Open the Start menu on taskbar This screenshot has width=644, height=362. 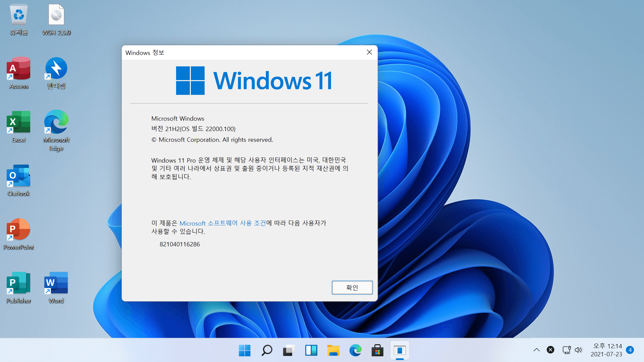[245, 350]
